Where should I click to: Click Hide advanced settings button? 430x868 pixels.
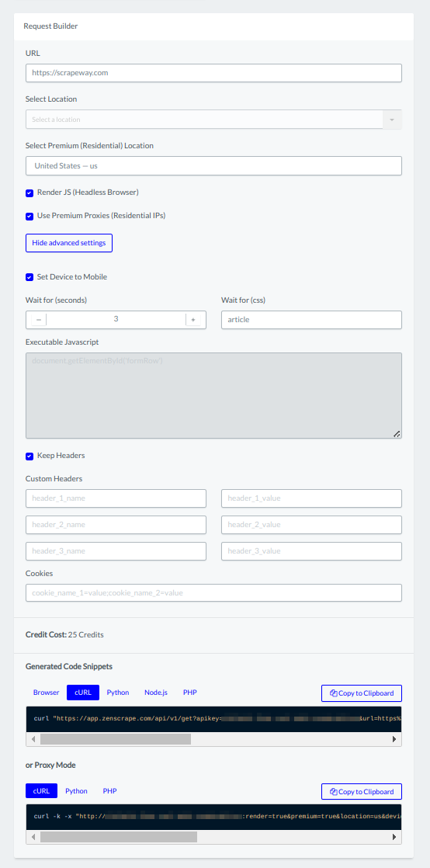(69, 243)
